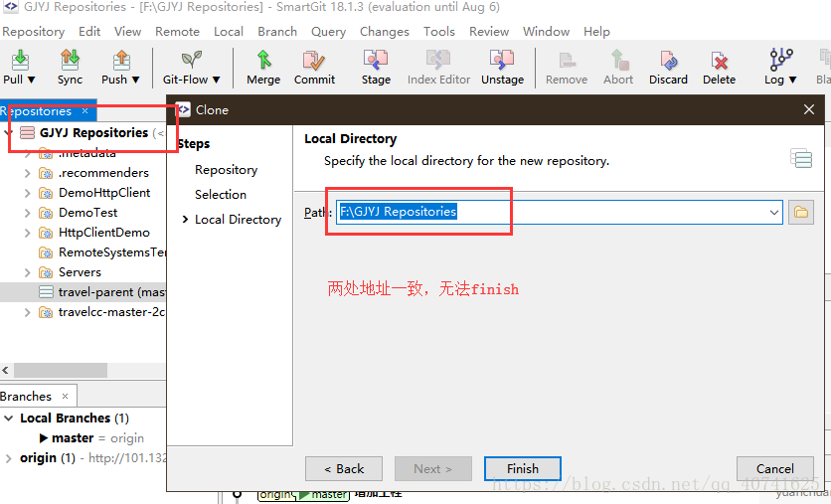Open the Changes menu

385,32
